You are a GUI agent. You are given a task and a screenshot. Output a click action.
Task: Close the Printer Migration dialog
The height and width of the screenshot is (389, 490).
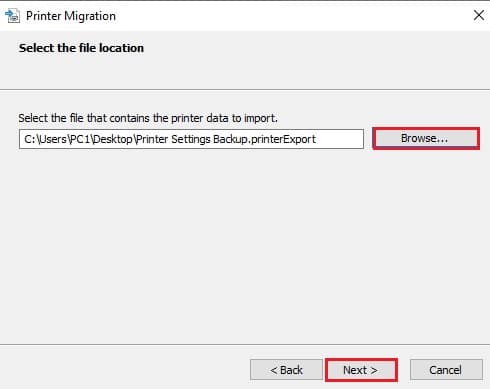479,15
